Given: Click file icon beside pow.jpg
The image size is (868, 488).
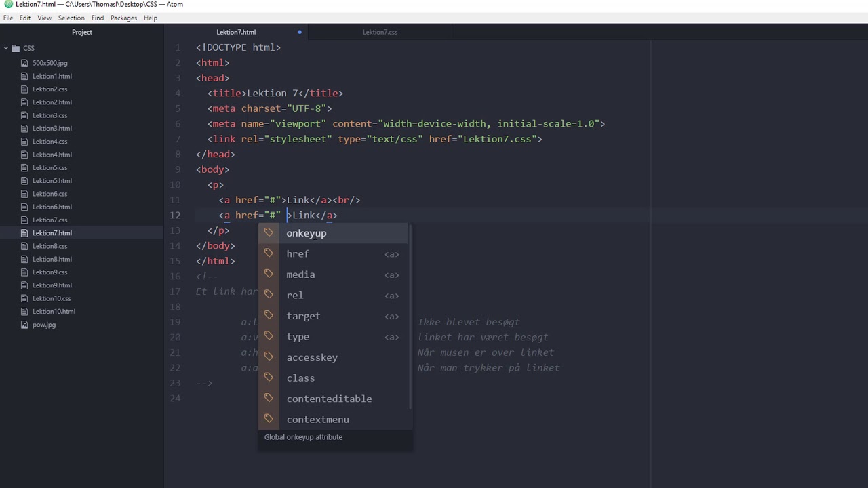Looking at the screenshot, I should click(x=25, y=325).
